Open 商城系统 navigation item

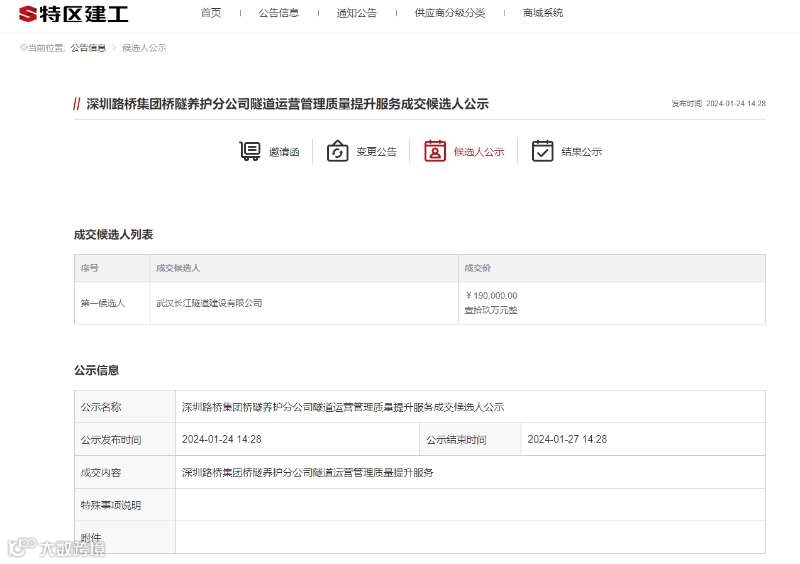[543, 13]
